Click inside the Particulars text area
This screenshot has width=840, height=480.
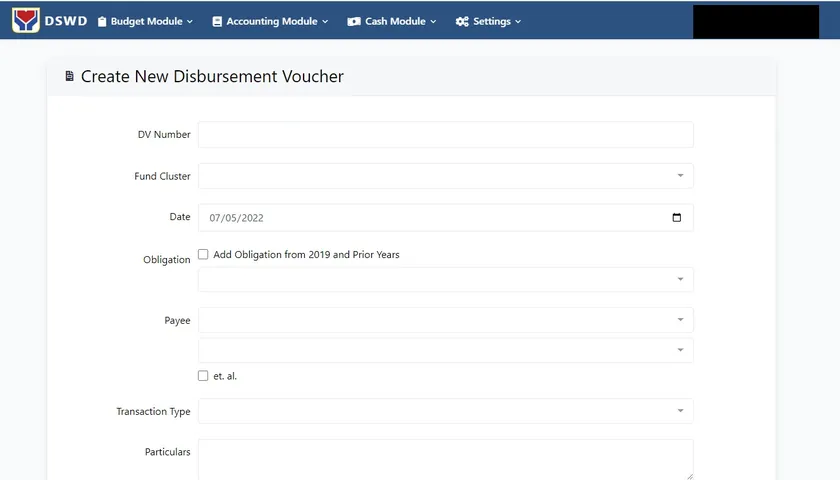(446, 460)
